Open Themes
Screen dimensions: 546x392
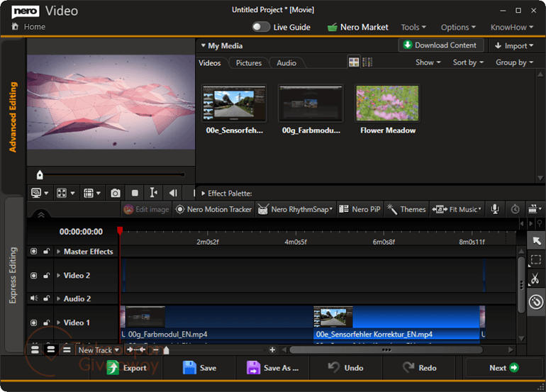(x=406, y=209)
